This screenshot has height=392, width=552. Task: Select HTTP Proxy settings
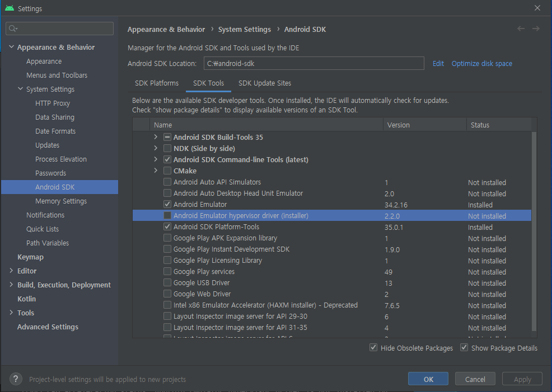53,103
